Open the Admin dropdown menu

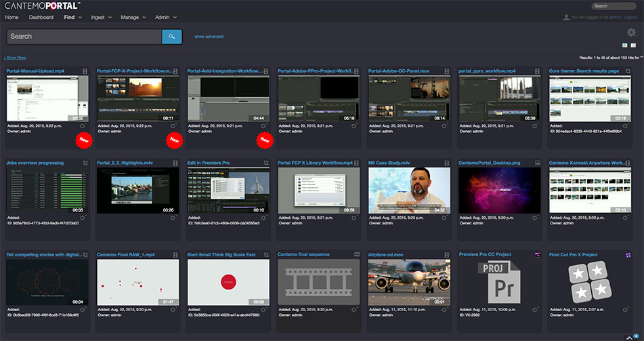pos(165,17)
